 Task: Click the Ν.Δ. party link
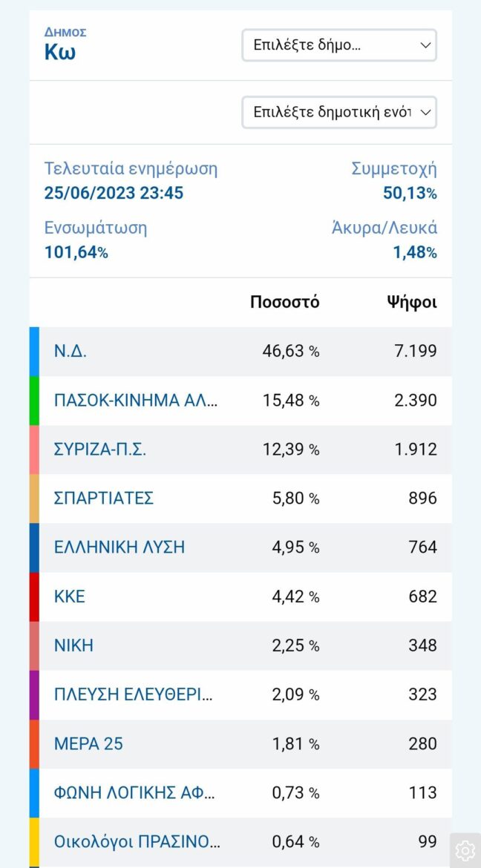coord(71,352)
